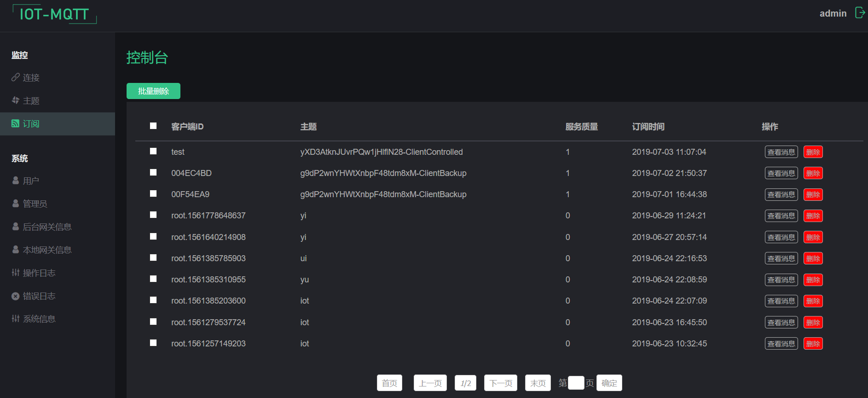Screen dimensions: 868x398
Task: Select the checkbox for client 004EC4BD
Action: (153, 173)
